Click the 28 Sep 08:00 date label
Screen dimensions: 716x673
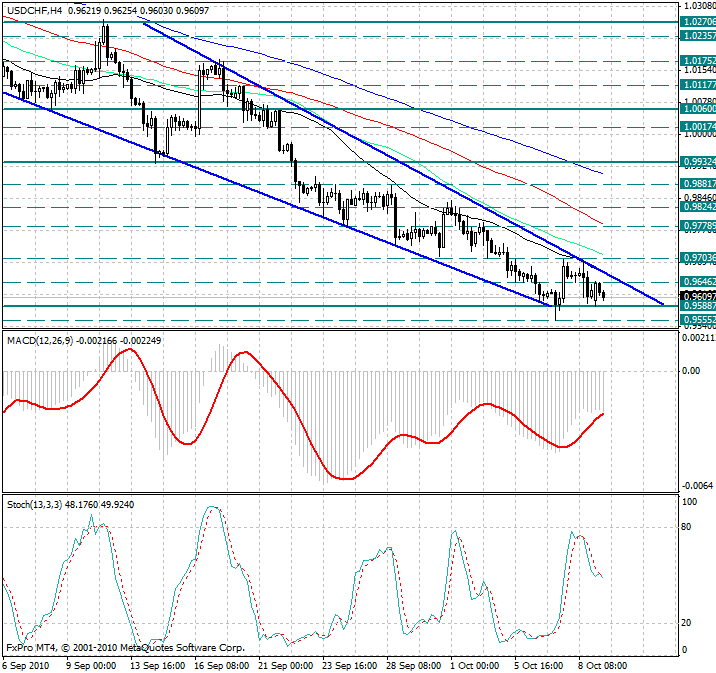pos(413,665)
